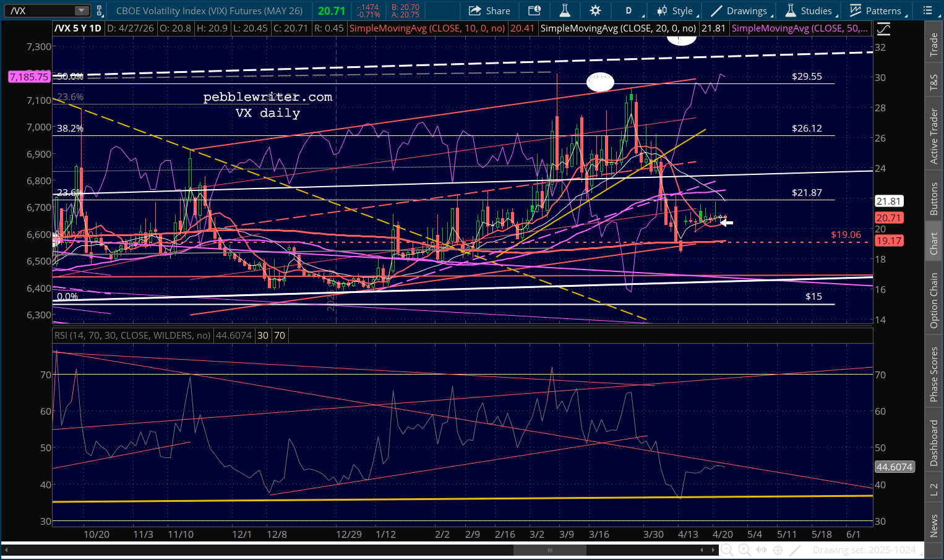Expand the /VX symbol dropdown arrow
This screenshot has width=944, height=560.
coord(82,11)
